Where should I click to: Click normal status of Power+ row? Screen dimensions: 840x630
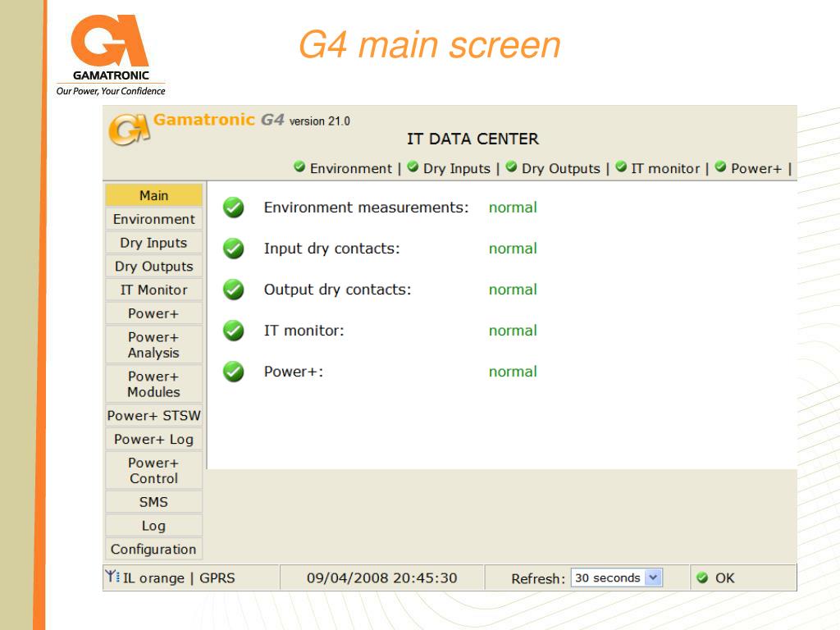coord(513,372)
